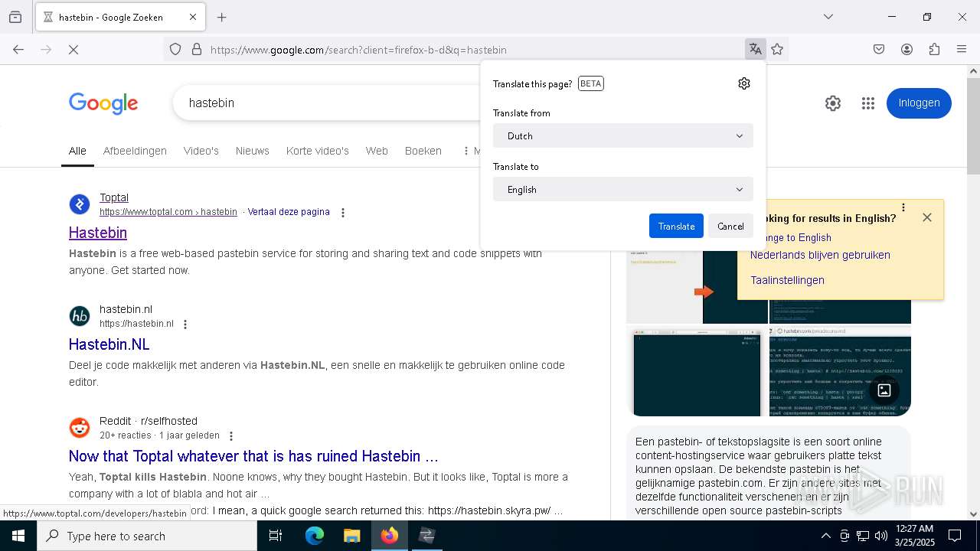Viewport: 980px width, 551px height.
Task: Open translation settings gear in popup
Action: (x=743, y=83)
